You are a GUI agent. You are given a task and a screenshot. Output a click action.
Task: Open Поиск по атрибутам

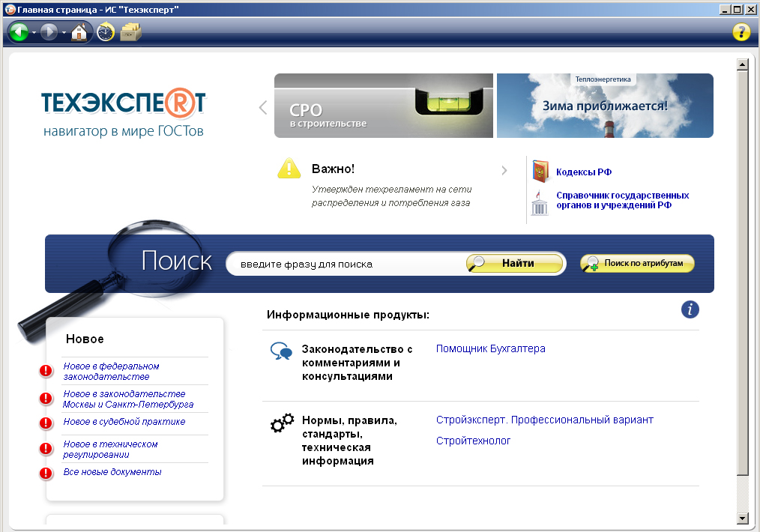pos(637,264)
